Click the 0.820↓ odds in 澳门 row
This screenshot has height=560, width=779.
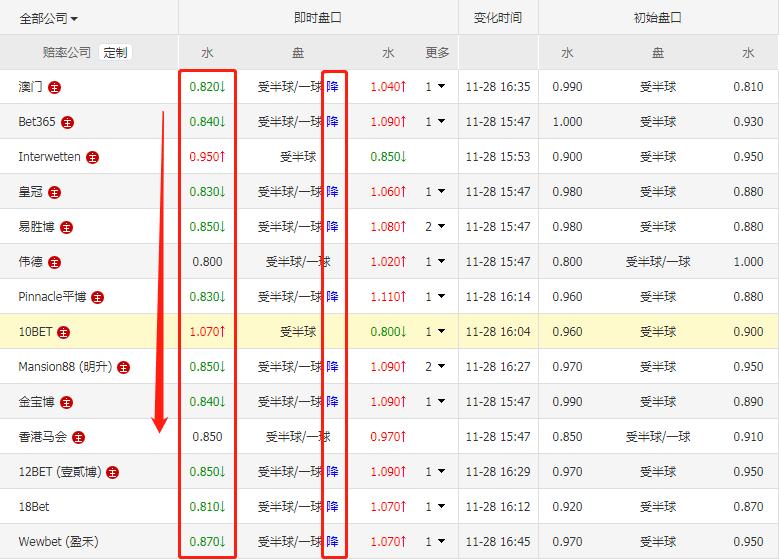coord(208,87)
